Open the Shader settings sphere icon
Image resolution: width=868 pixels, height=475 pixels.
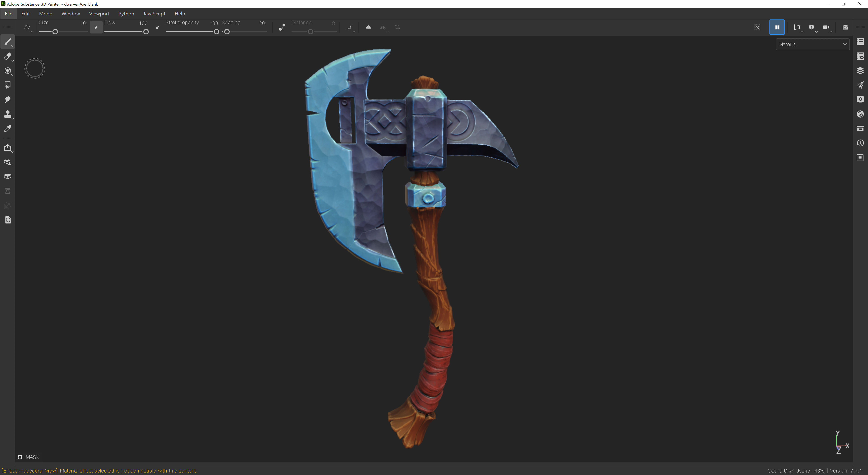pos(860,114)
